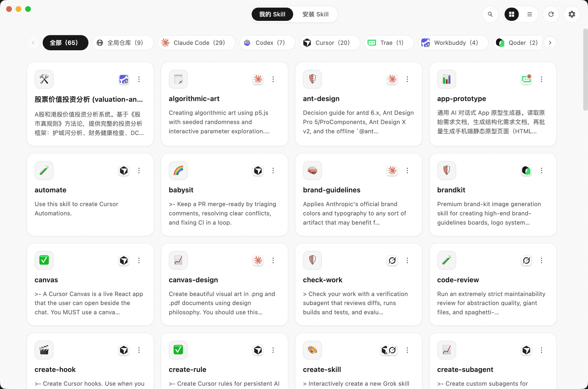This screenshot has height=389, width=588.
Task: Open the search magnifier icon
Action: click(490, 14)
